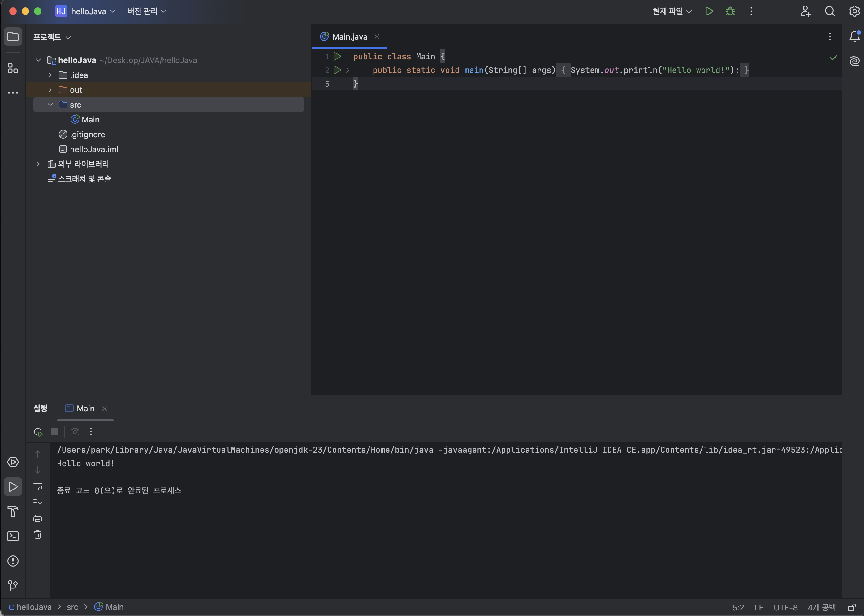Screen dimensions: 864x616
Task: Toggle soft-wrap in the run console
Action: pos(38,486)
